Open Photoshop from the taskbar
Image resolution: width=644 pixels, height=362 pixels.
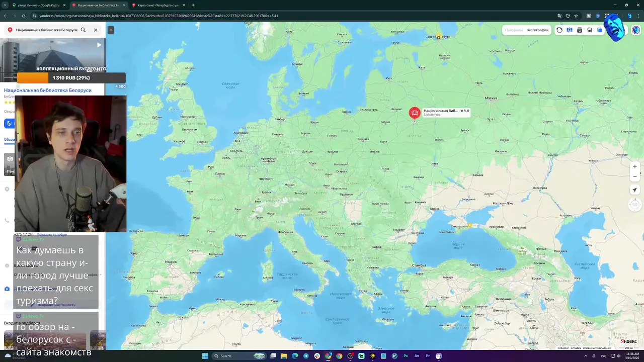click(406, 356)
